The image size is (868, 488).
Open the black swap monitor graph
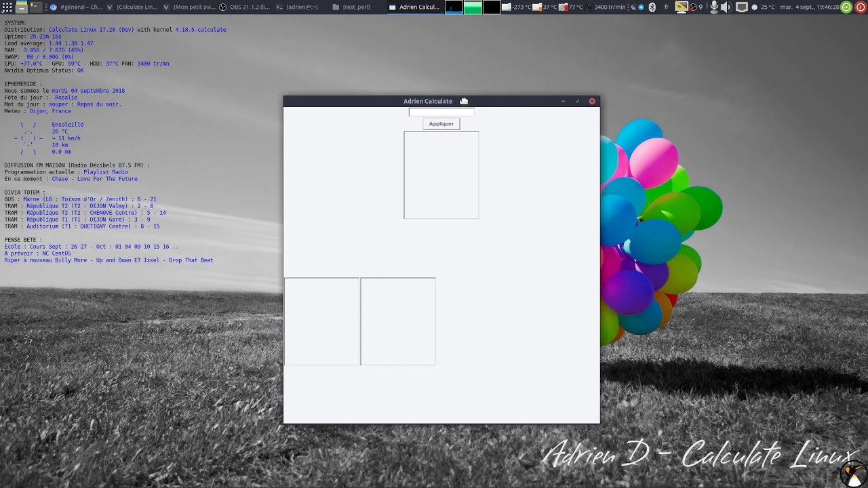click(492, 7)
